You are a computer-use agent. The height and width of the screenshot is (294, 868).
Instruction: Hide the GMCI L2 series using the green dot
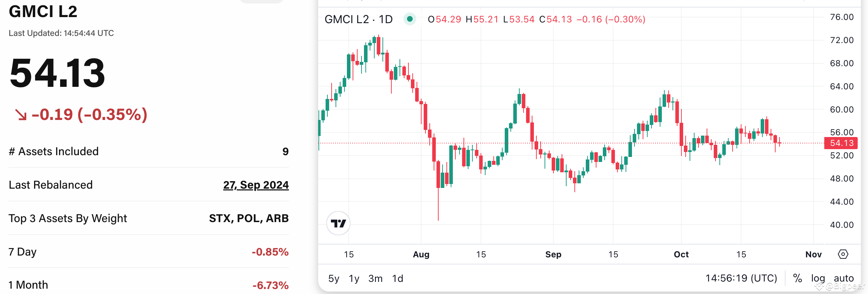409,18
